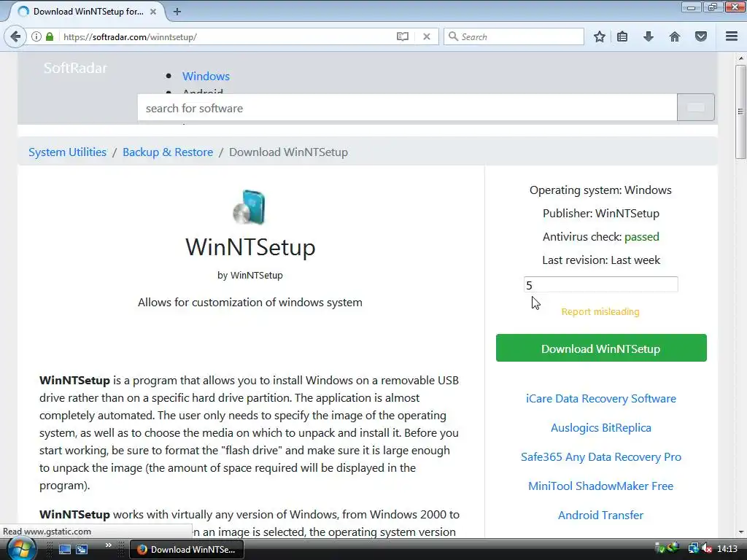Click scrollbar down arrow

(x=740, y=532)
